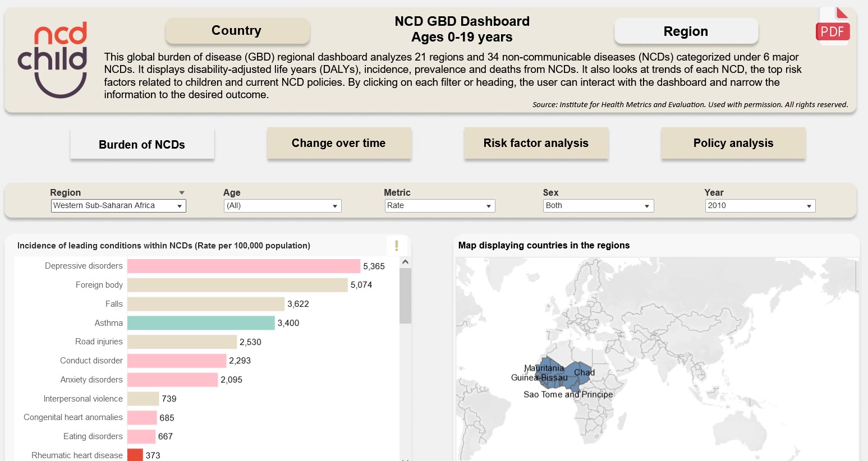Change the Year dropdown from 2010
This screenshot has width=868, height=461.
point(760,206)
